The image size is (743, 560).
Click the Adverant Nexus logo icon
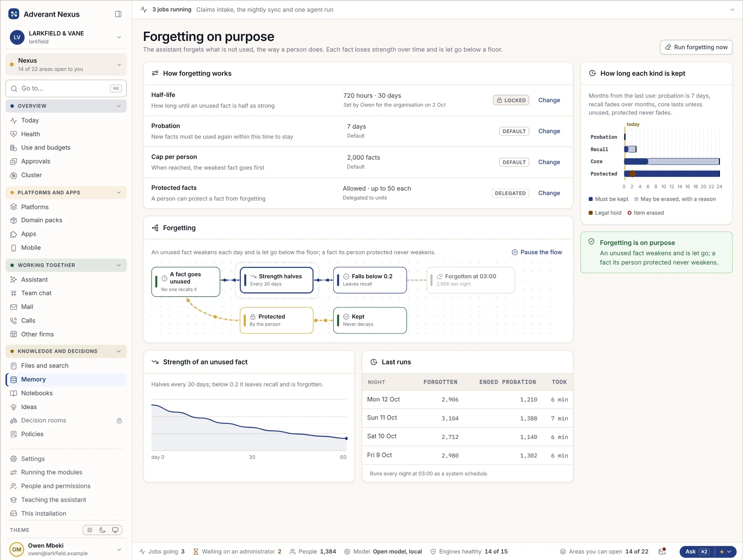[14, 14]
